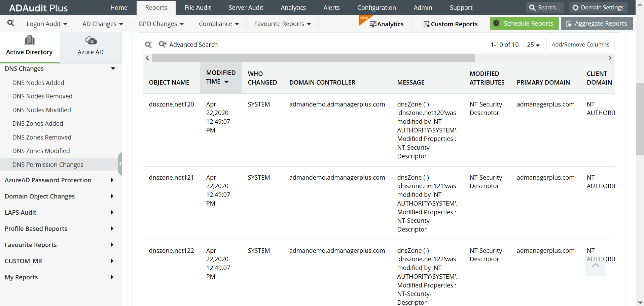Screen dimensions: 644x306
Task: Expand Profile Based Reports section
Action: [x=112, y=228]
